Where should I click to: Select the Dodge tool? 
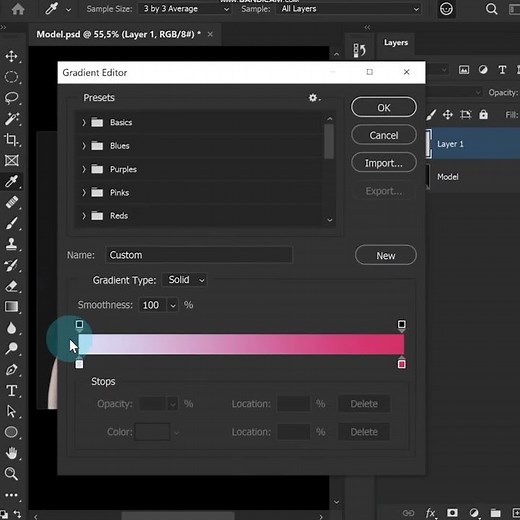pyautogui.click(x=11, y=348)
